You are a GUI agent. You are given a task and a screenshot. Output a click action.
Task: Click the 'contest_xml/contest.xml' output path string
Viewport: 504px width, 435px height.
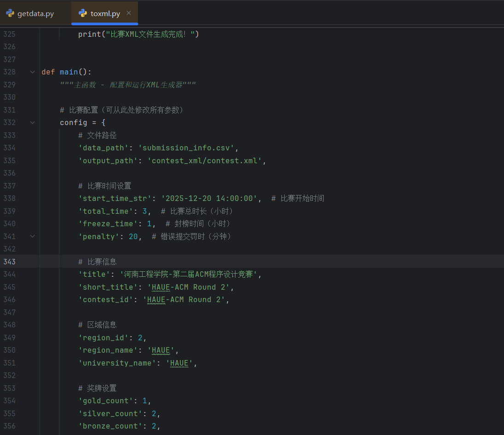click(x=206, y=161)
